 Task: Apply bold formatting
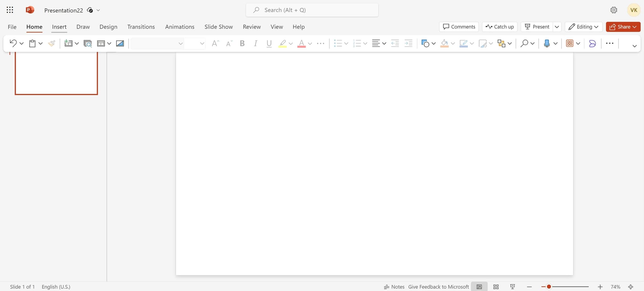(242, 43)
